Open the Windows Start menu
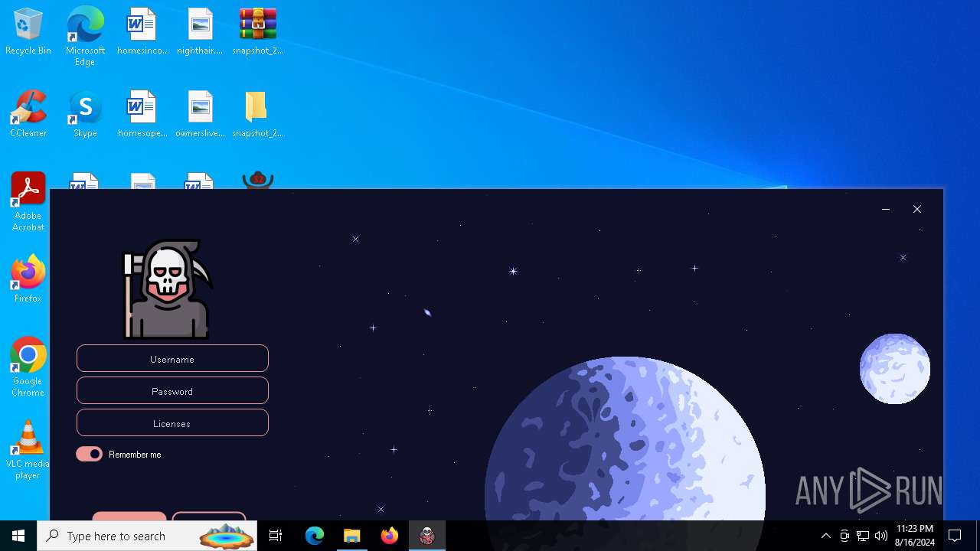 pyautogui.click(x=18, y=536)
